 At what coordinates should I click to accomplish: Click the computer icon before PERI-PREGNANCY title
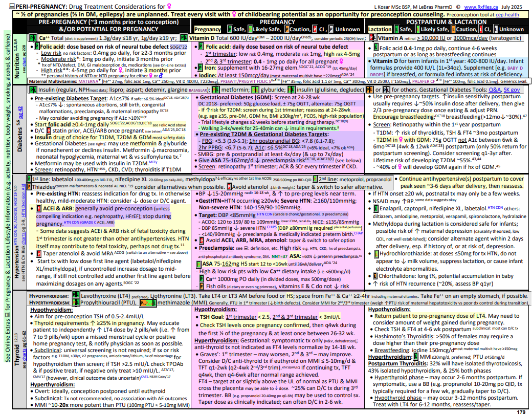click(x=12, y=7)
